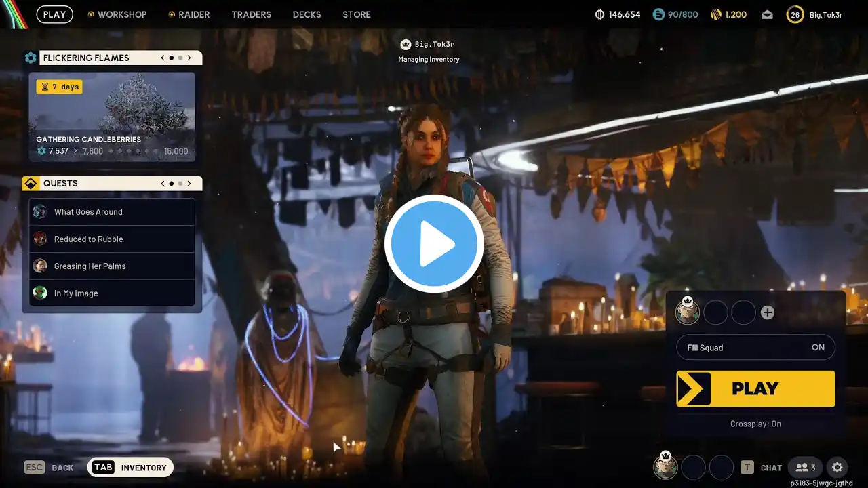This screenshot has width=868, height=488.
Task: Select the PLAY tab in top navigation
Action: point(55,14)
